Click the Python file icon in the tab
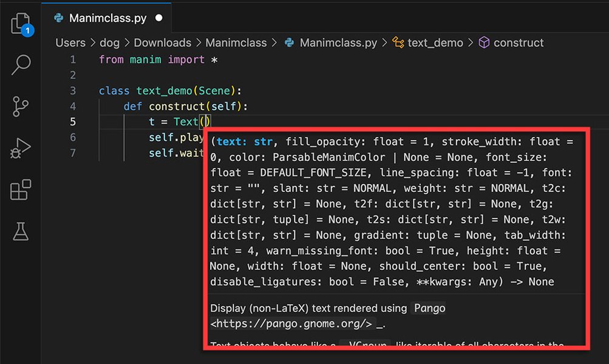 pyautogui.click(x=59, y=18)
